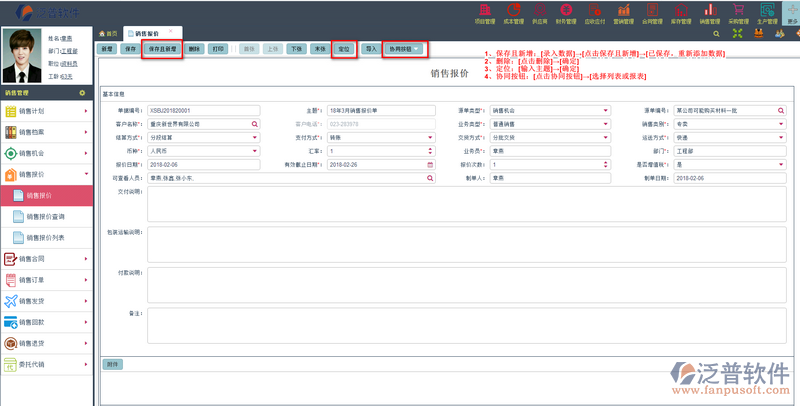The width and height of the screenshot is (800, 406).
Task: Click the orange vest icon
Action: click(x=759, y=33)
